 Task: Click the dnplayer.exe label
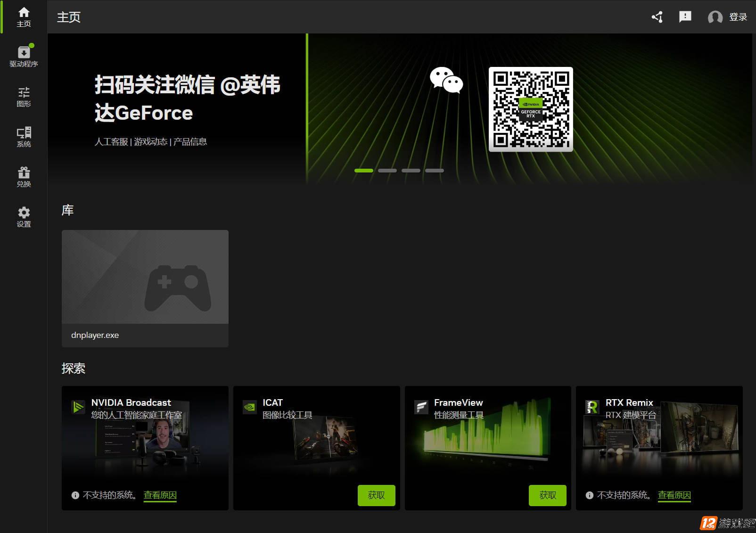click(x=95, y=335)
